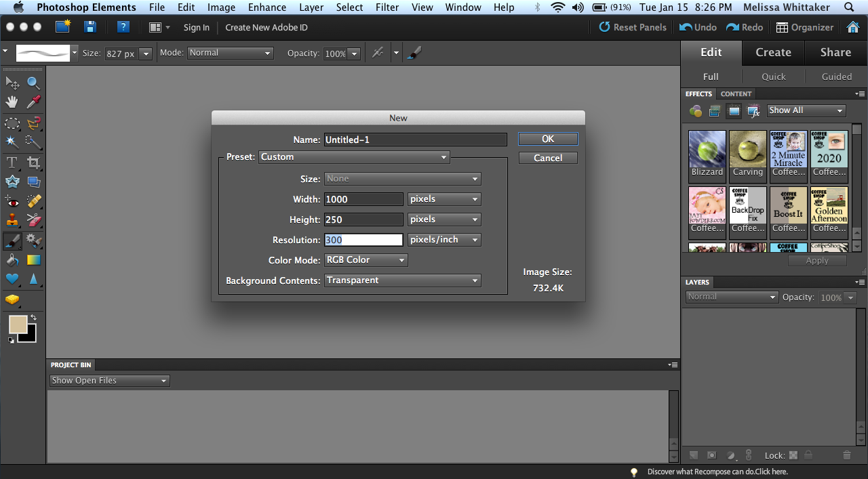Toggle Lock all padlock in Layers

(808, 456)
